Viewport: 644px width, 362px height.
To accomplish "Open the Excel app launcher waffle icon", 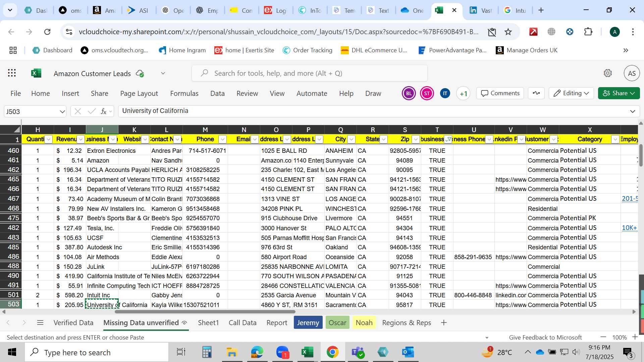I will [x=12, y=73].
